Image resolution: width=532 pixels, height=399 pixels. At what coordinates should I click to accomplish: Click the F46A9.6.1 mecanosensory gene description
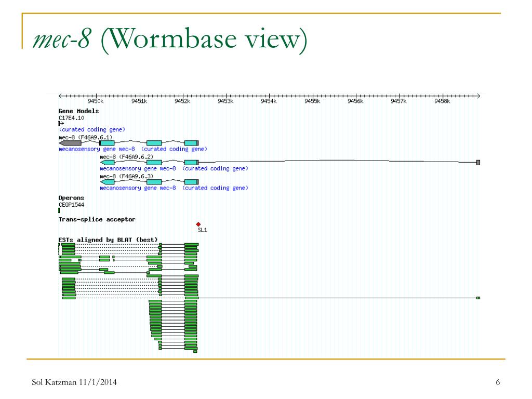coord(132,149)
